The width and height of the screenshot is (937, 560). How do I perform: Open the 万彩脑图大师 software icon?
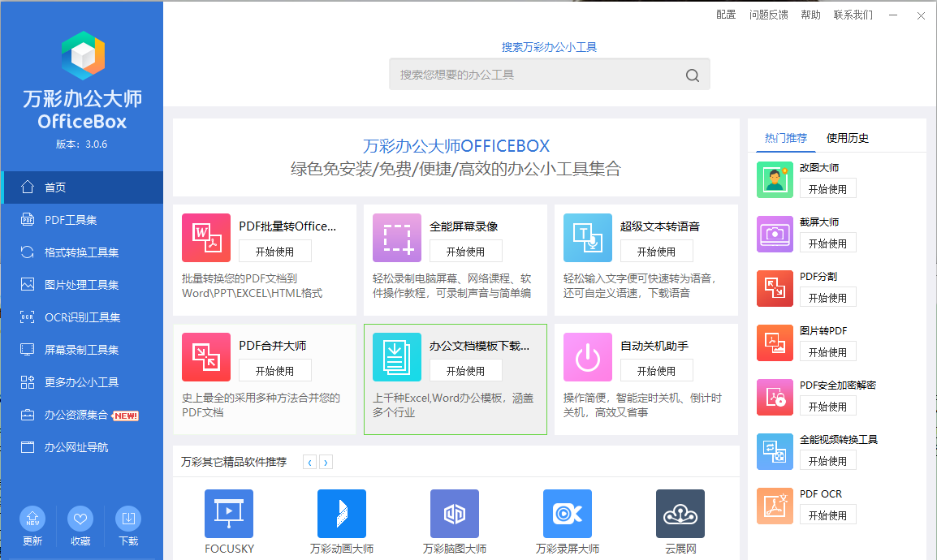[x=455, y=514]
